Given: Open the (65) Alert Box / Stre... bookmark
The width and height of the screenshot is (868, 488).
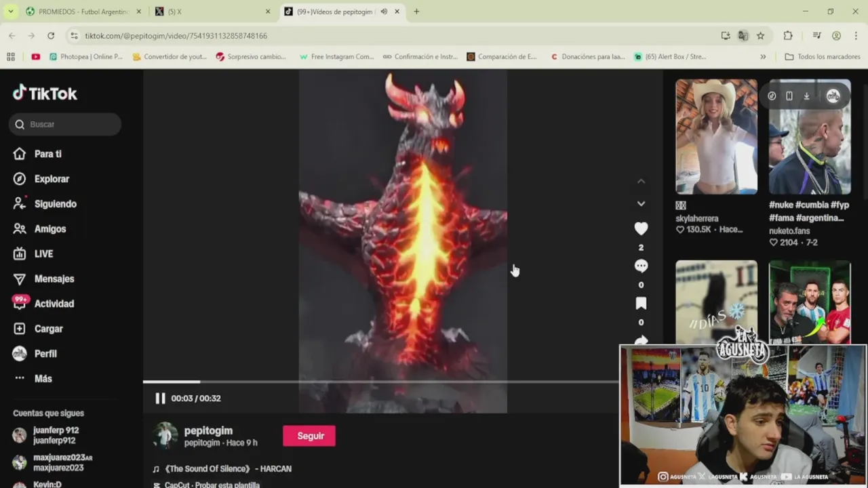Looking at the screenshot, I should point(670,57).
